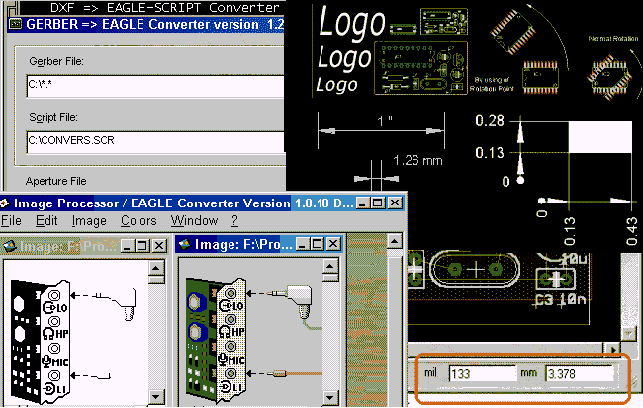
Task: Click the smallest Logo text sample
Action: pyautogui.click(x=337, y=85)
